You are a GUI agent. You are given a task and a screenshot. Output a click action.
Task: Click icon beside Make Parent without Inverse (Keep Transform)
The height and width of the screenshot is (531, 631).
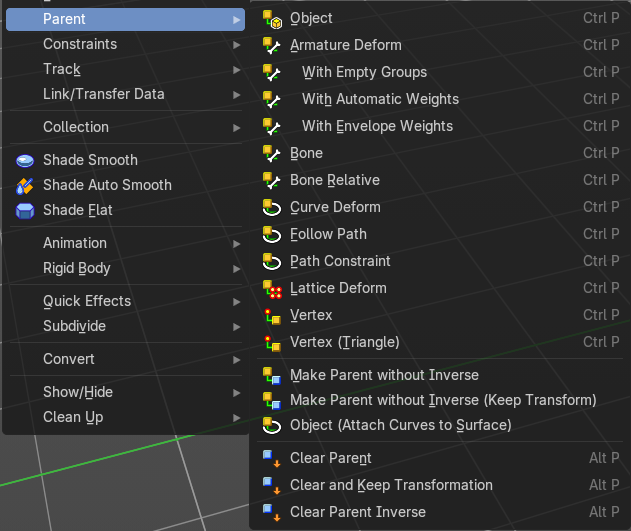[x=272, y=401]
